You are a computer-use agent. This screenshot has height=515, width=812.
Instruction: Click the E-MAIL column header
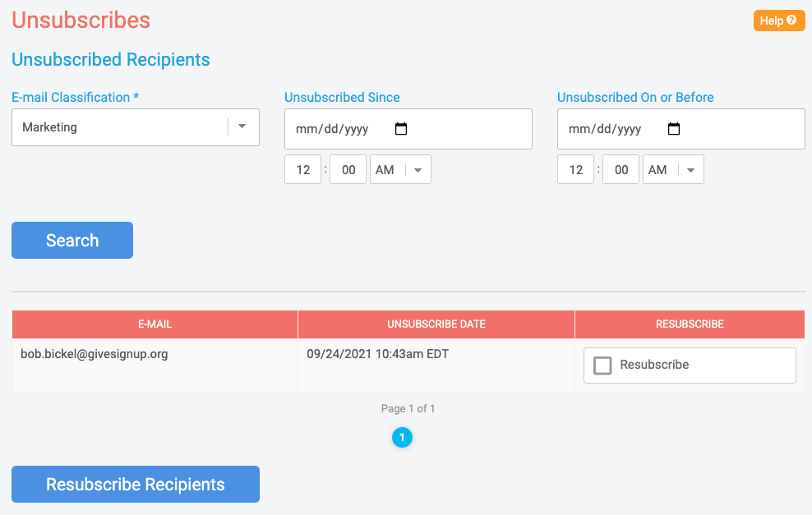[155, 324]
